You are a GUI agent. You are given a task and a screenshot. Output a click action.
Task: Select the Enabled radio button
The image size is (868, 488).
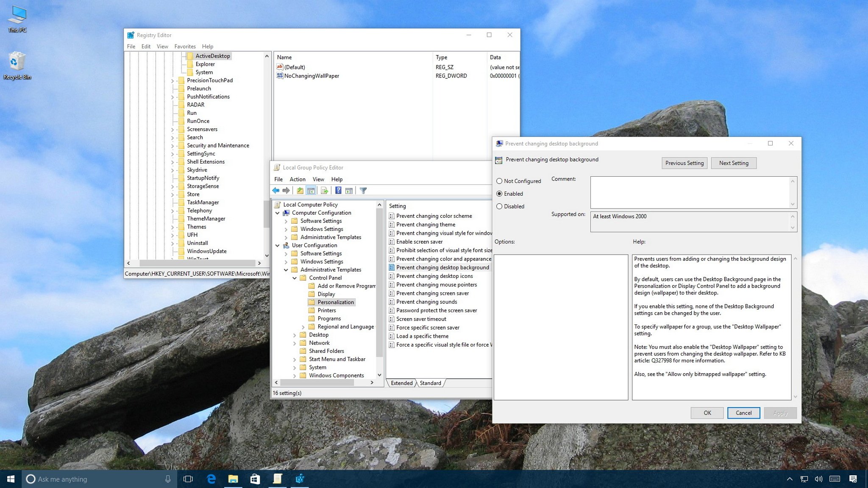[x=500, y=193]
